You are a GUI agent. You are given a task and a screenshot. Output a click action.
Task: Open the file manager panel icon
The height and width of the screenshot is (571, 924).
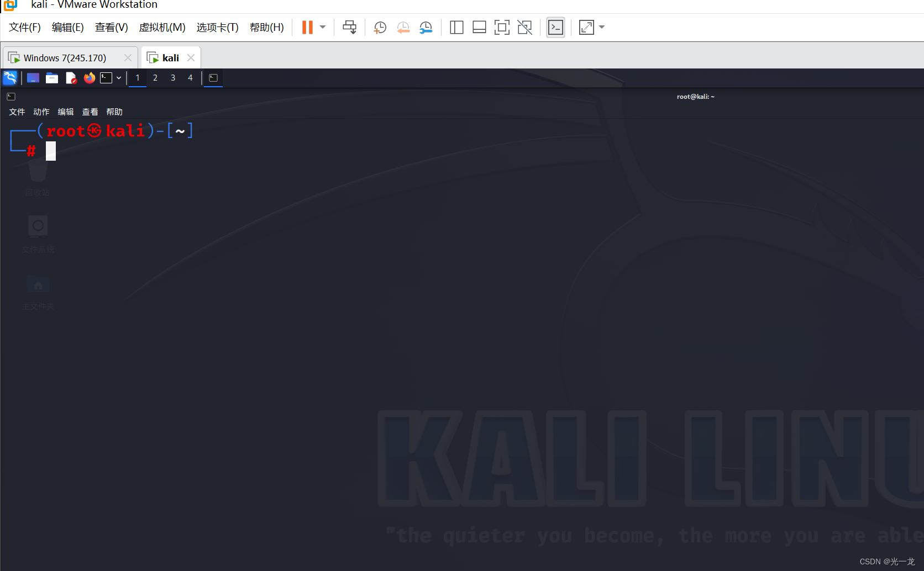(52, 78)
